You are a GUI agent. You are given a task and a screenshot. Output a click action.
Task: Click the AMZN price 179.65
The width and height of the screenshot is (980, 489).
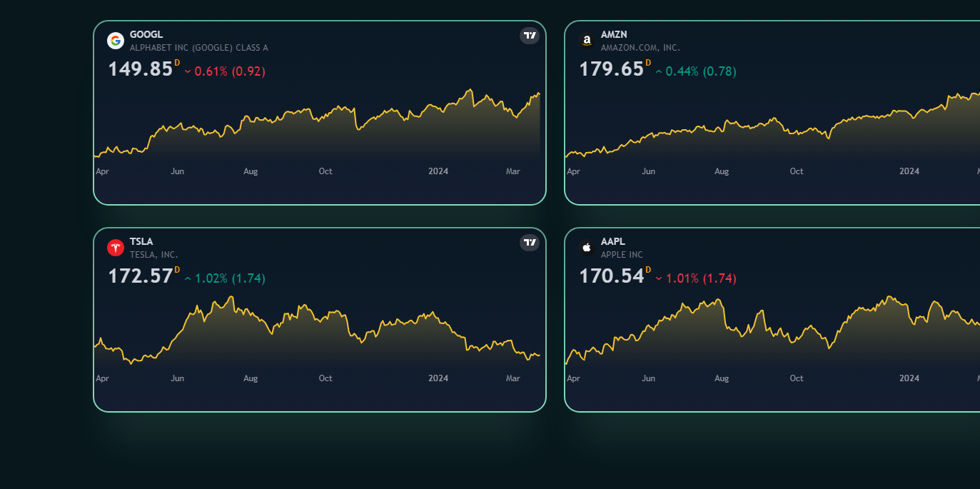tap(612, 69)
